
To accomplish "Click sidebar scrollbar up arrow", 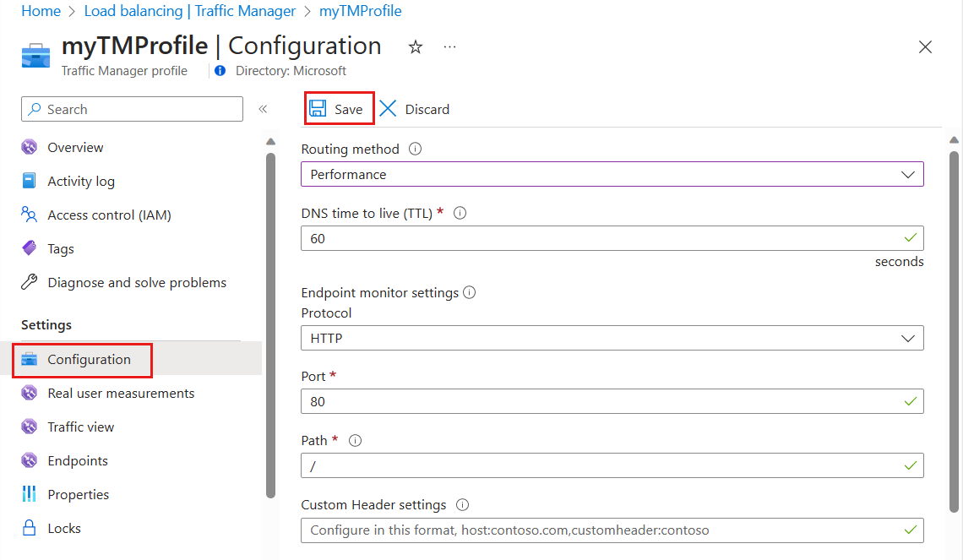I will tap(270, 142).
